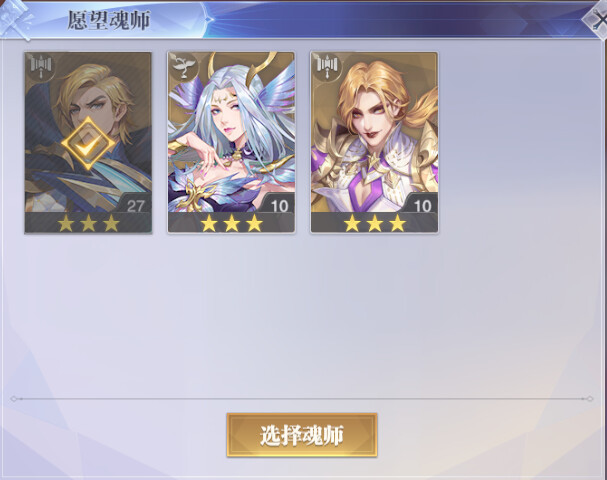Click the class emblem on the dark-cloaked blond card

point(41,65)
